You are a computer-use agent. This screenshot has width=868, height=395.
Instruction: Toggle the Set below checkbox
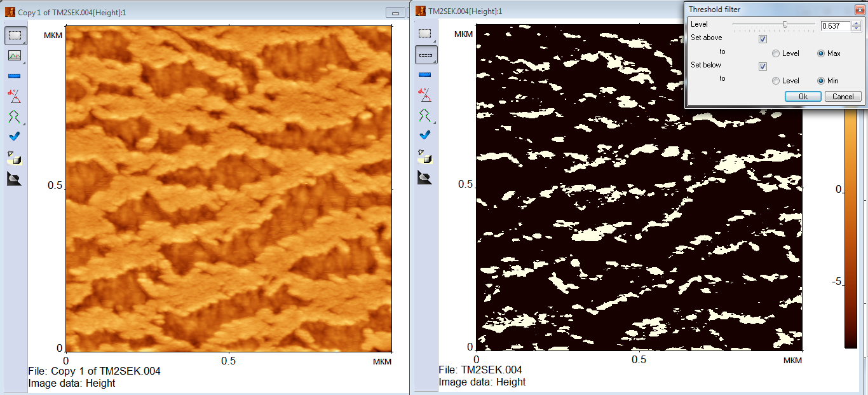[763, 66]
